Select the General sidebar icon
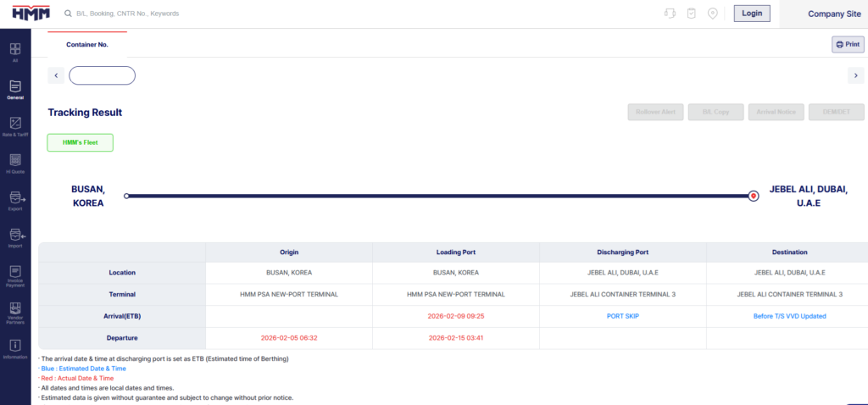This screenshot has height=405, width=868. [15, 89]
